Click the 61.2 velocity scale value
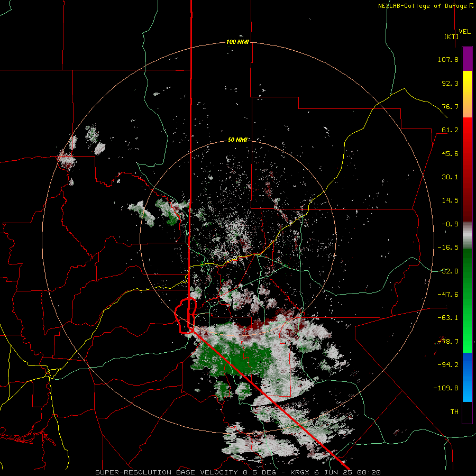The width and height of the screenshot is (476, 476). coord(450,130)
